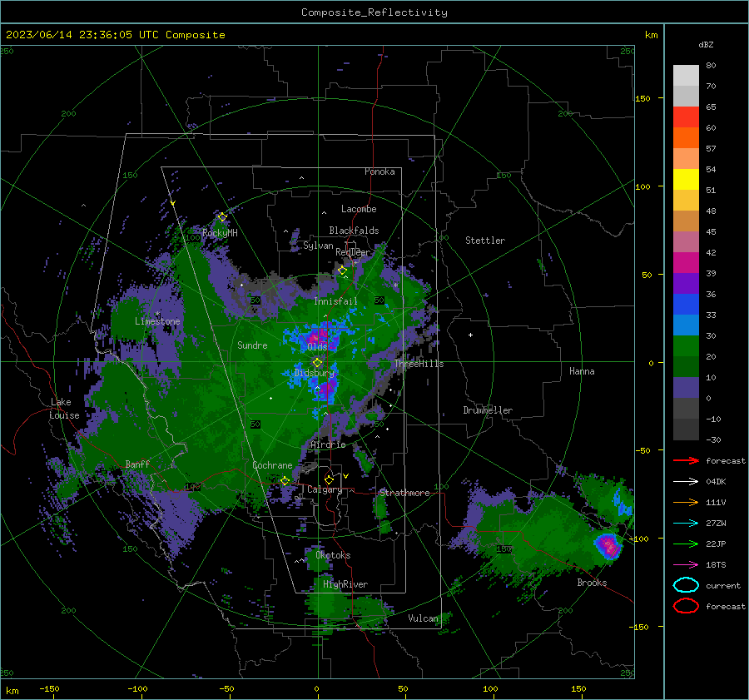Click the Airdrie city label
The image size is (749, 700).
pos(328,444)
